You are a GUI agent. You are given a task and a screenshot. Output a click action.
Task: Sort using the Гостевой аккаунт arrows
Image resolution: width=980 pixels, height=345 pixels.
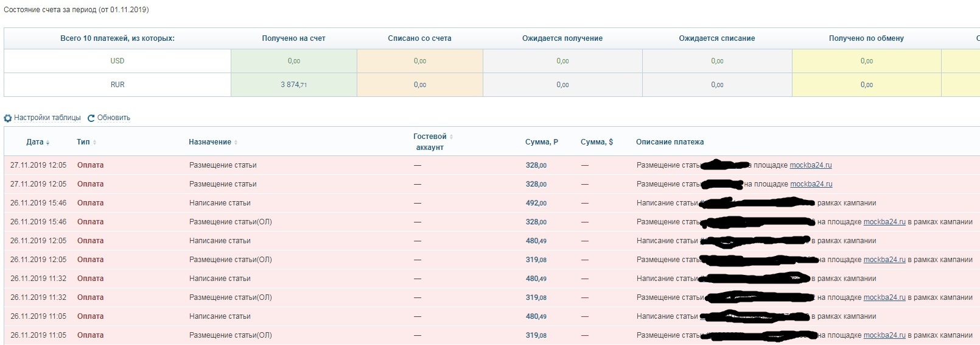click(451, 137)
